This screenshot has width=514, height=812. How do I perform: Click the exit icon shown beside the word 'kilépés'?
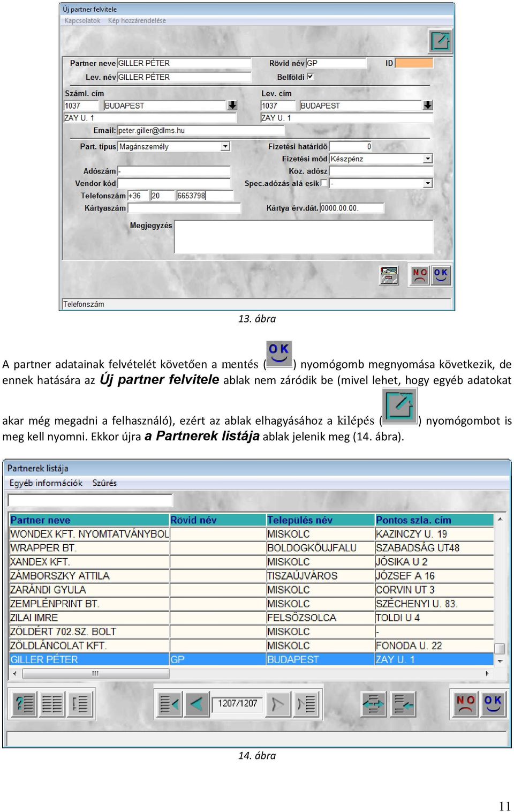(399, 406)
